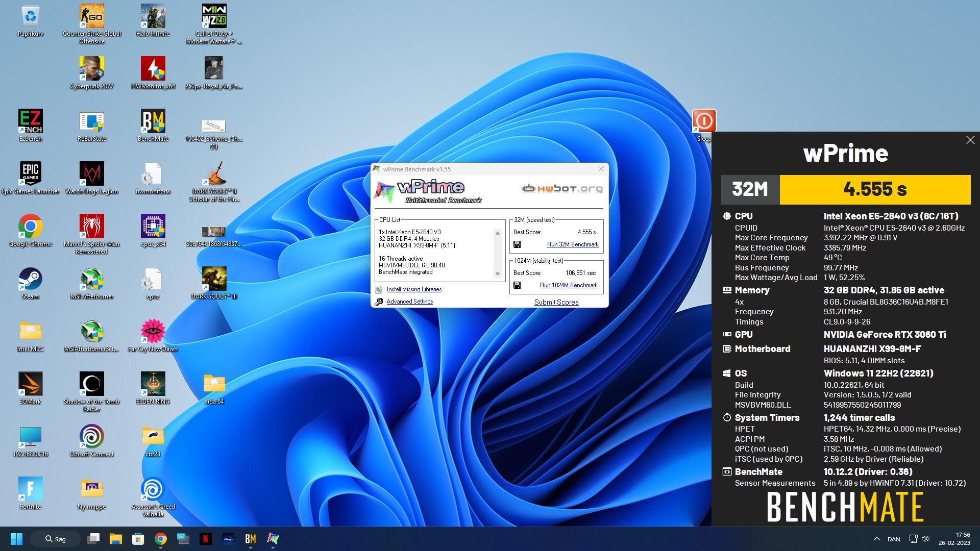Screen dimensions: 980x551
Task: Save the 32M best score floppy icon
Action: [x=517, y=244]
